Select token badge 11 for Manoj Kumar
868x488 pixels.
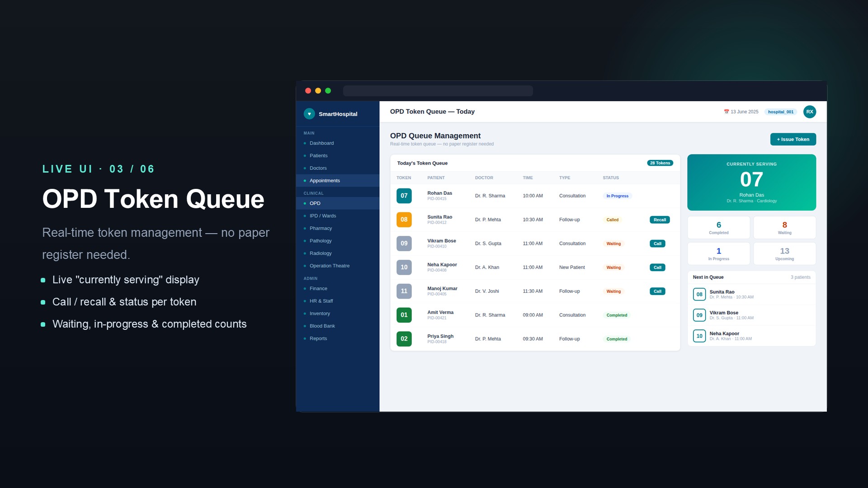(404, 291)
